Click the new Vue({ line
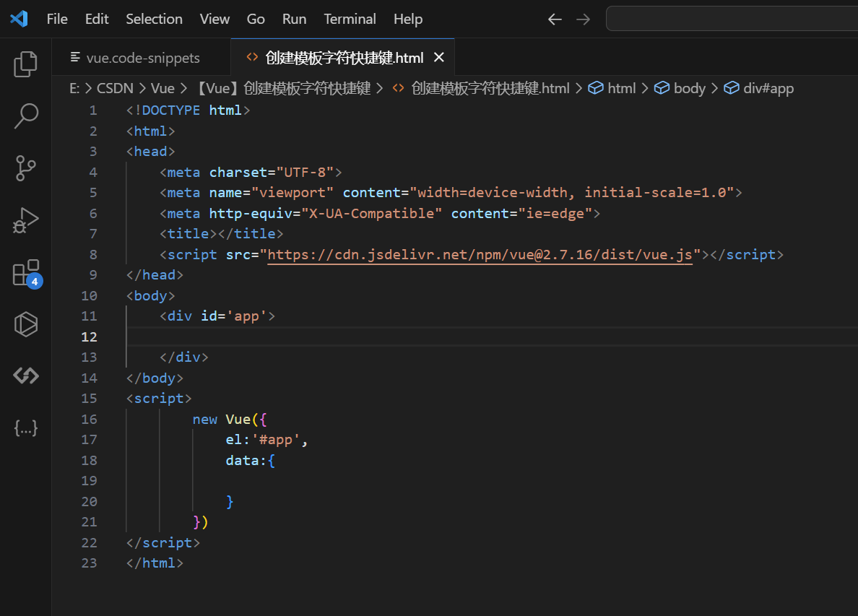858x616 pixels. (x=230, y=420)
